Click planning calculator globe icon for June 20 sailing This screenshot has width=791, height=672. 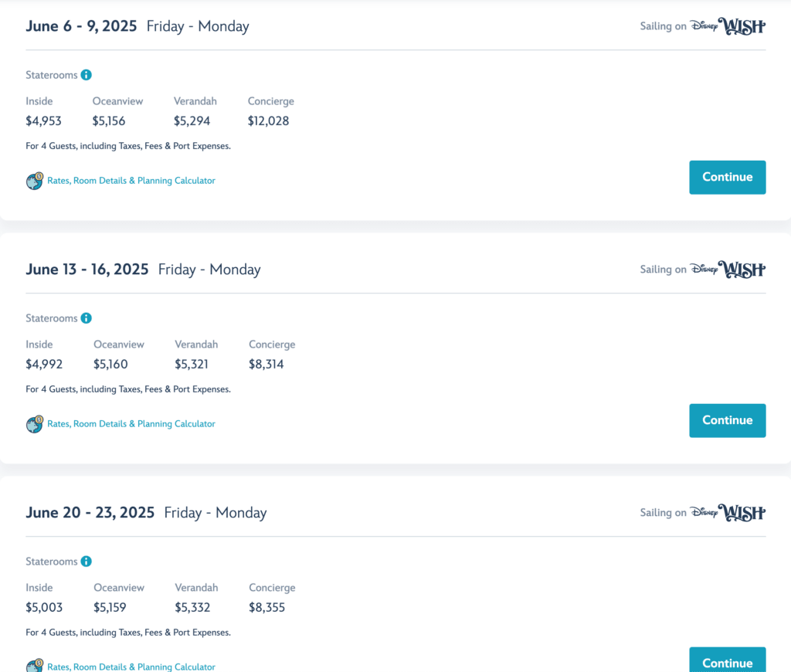(35, 666)
